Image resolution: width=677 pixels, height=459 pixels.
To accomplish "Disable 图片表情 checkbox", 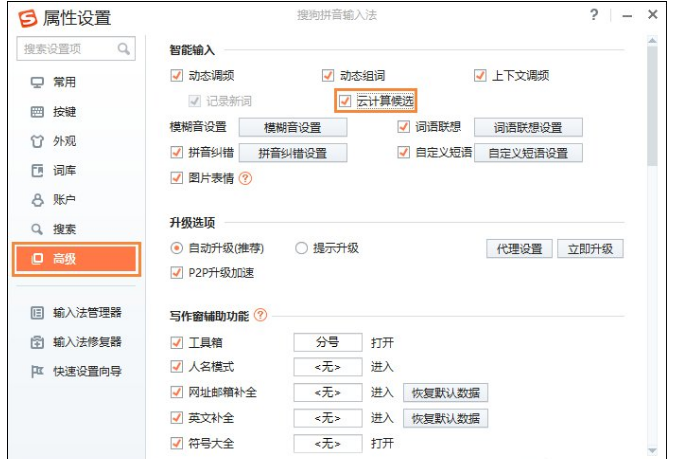I will click(176, 178).
